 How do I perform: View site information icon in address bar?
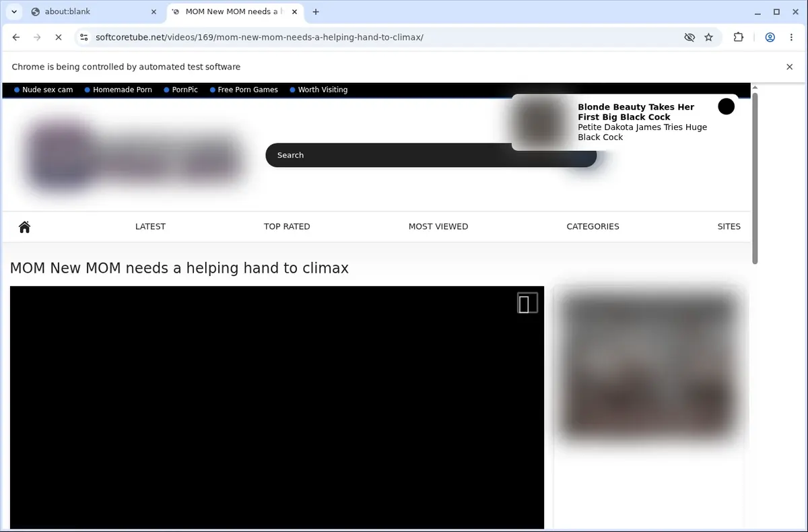84,37
